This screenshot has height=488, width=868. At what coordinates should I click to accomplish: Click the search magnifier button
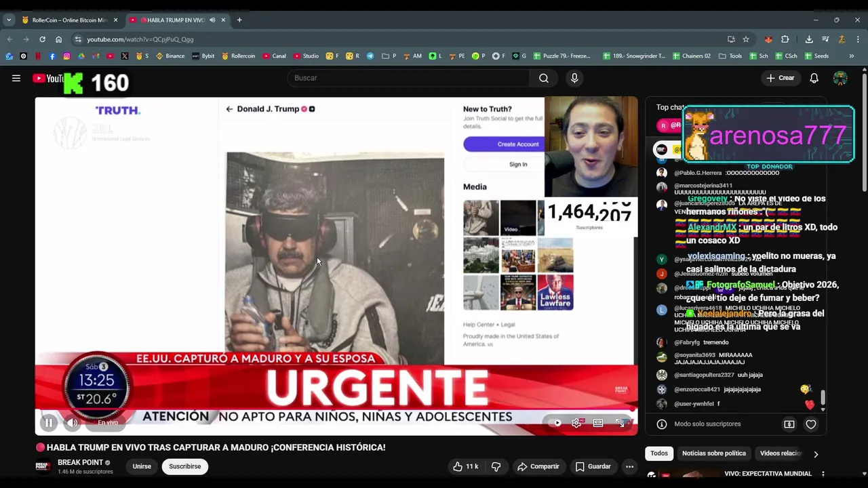point(544,78)
